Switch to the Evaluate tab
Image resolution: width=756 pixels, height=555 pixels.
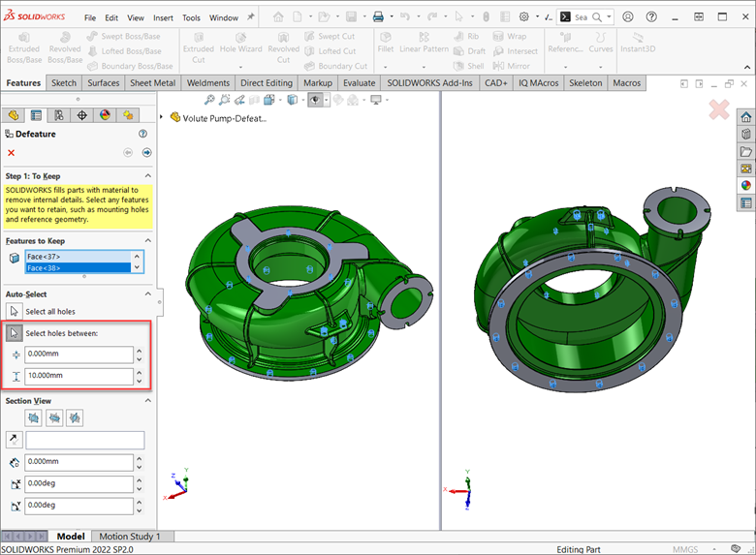click(360, 83)
